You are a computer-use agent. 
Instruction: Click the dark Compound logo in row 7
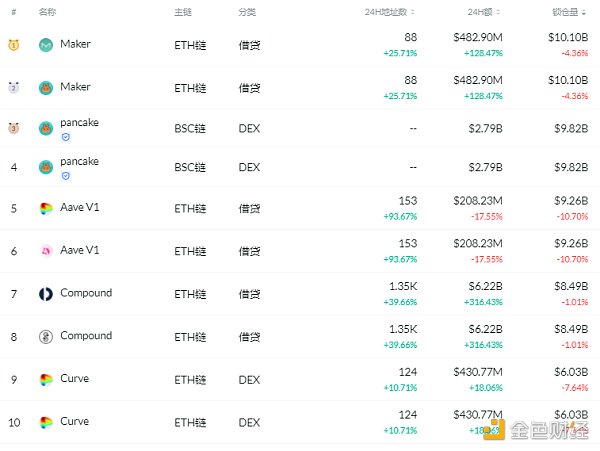(46, 294)
